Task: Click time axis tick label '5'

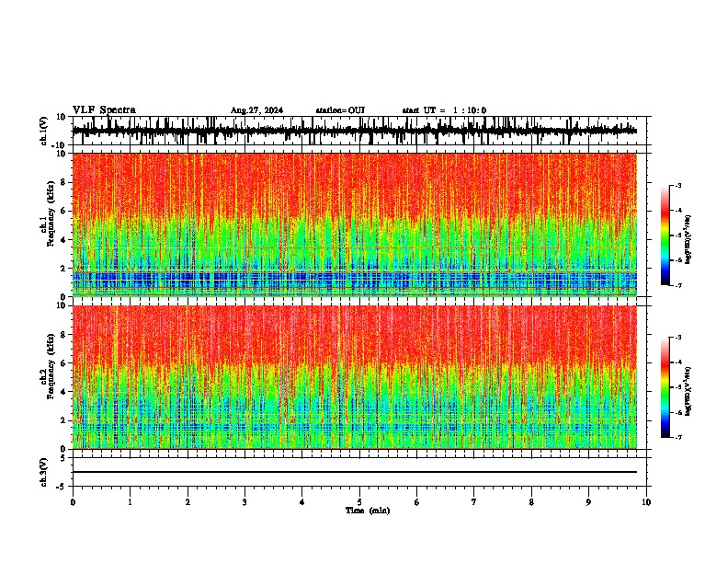Action: pos(359,502)
